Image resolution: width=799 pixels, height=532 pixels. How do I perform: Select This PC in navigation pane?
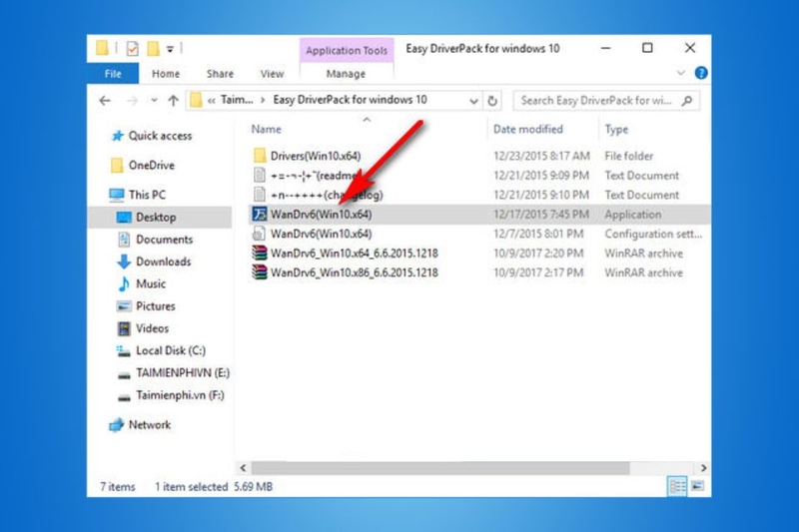(147, 195)
